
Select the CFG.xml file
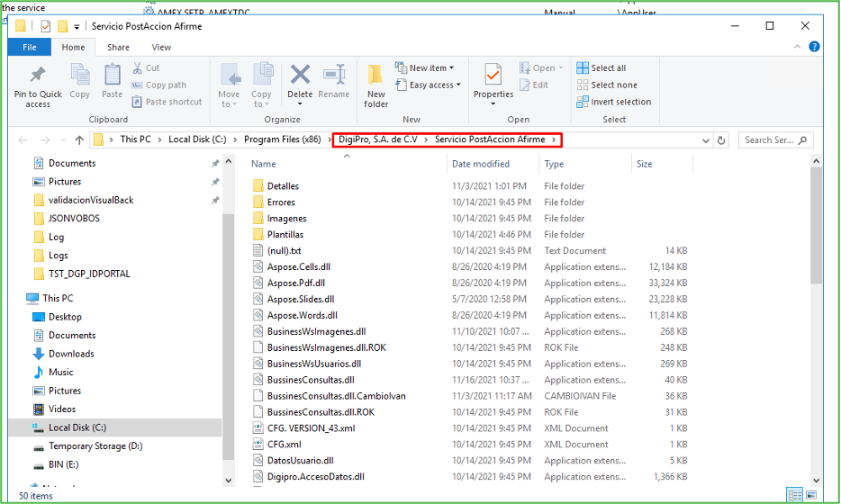pyautogui.click(x=284, y=445)
